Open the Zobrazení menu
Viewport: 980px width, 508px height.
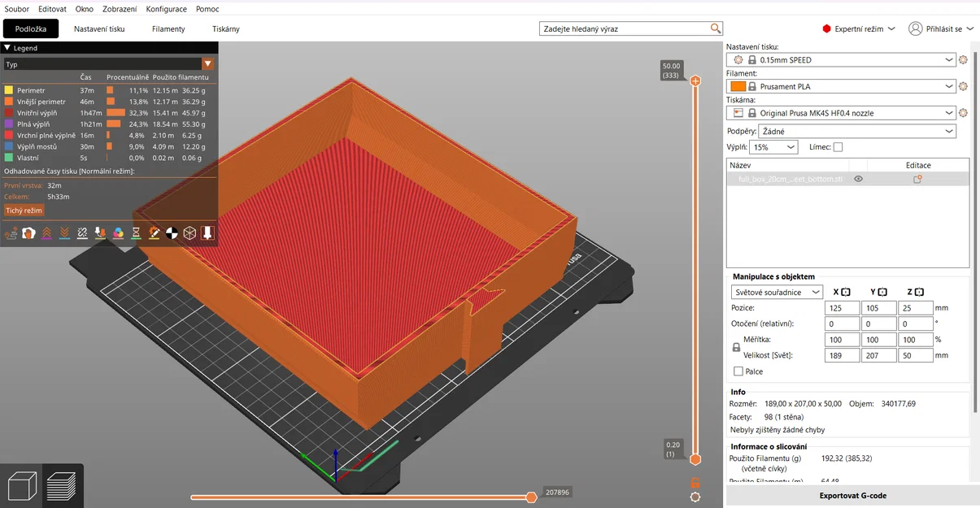click(120, 9)
